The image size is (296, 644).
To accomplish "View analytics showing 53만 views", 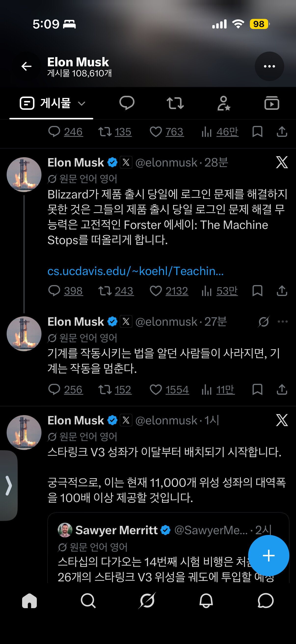I will tap(220, 291).
